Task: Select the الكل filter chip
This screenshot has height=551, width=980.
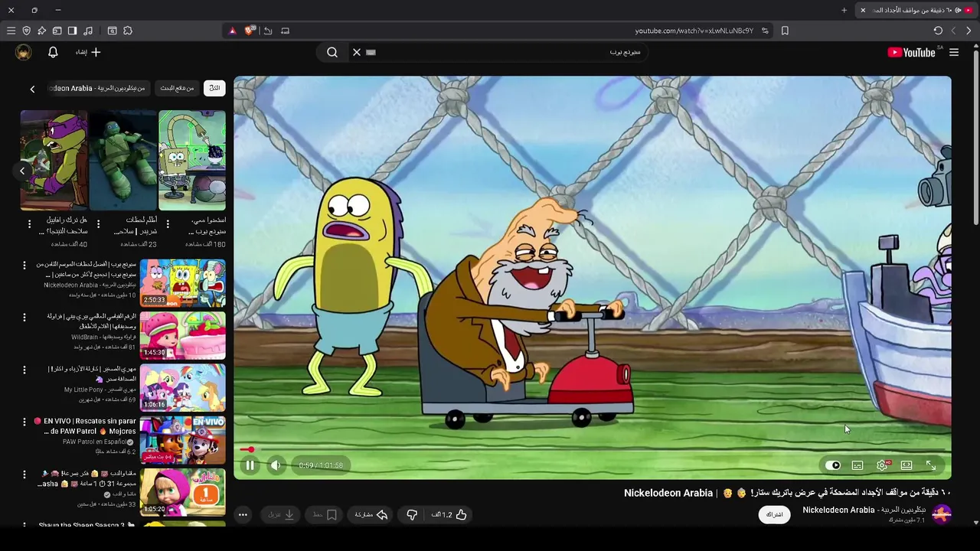Action: pos(214,88)
